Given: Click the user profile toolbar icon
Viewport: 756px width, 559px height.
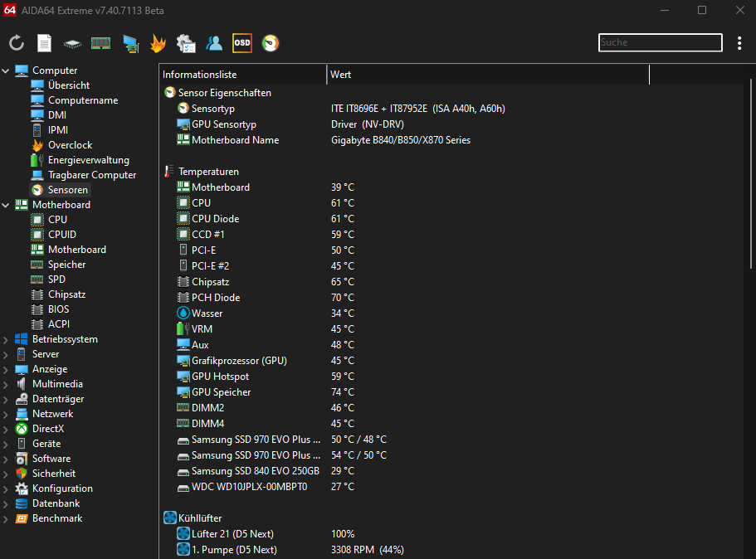Looking at the screenshot, I should 214,43.
